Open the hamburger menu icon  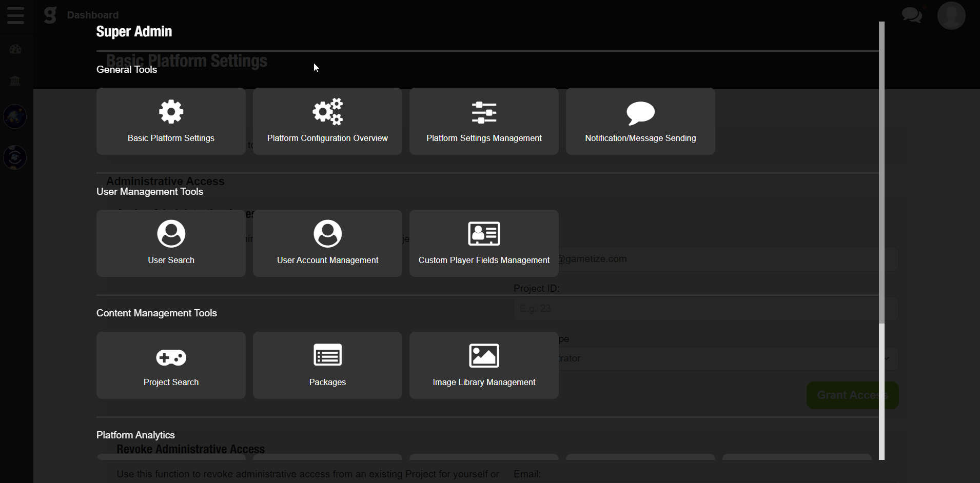pos(15,15)
